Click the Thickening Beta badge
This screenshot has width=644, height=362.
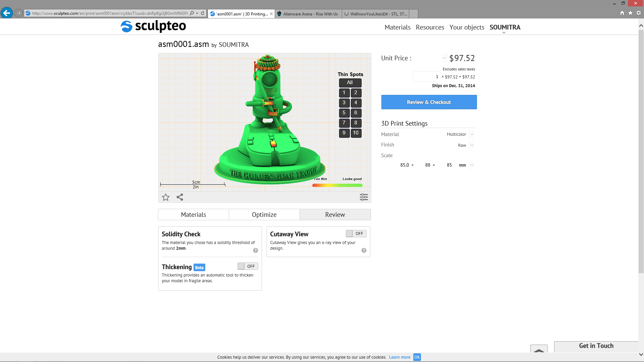pyautogui.click(x=199, y=267)
